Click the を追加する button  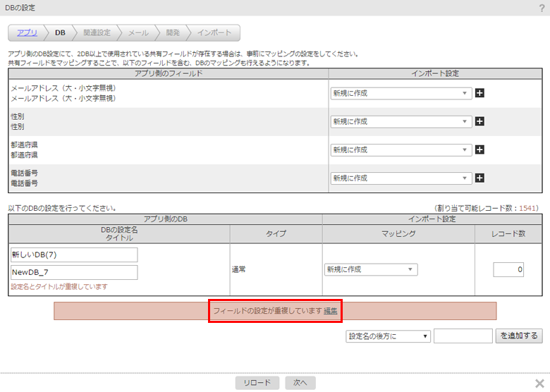point(519,336)
